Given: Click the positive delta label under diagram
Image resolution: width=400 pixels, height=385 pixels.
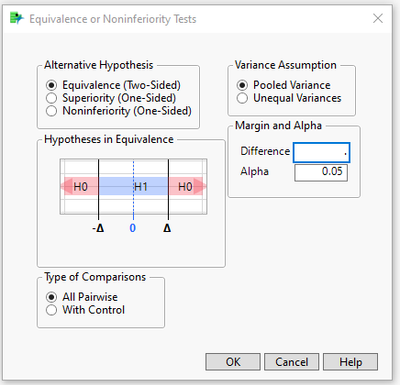Looking at the screenshot, I should pyautogui.click(x=167, y=229).
